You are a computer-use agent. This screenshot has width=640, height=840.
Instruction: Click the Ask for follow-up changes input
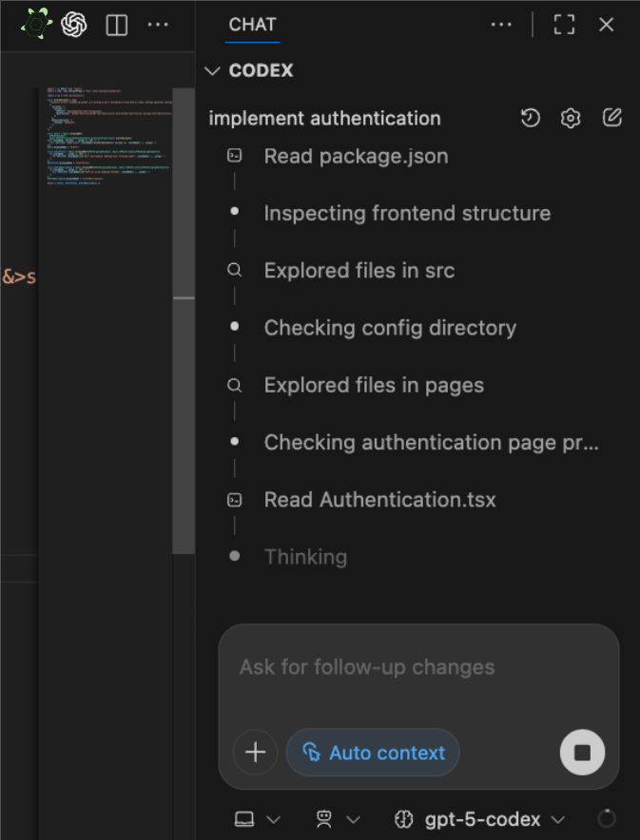pyautogui.click(x=418, y=667)
